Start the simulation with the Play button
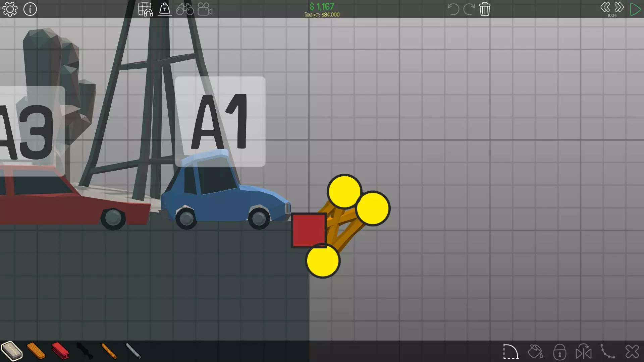 [635, 9]
